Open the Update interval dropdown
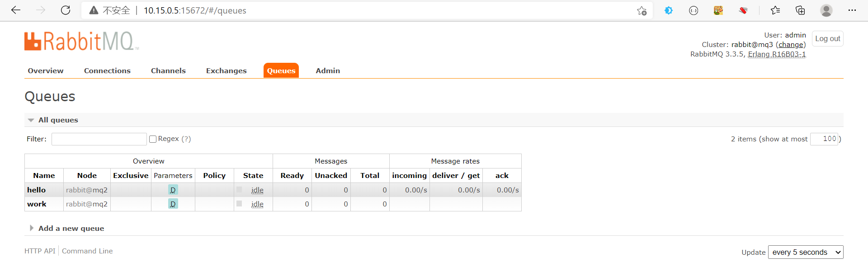The width and height of the screenshot is (868, 262). click(x=805, y=252)
